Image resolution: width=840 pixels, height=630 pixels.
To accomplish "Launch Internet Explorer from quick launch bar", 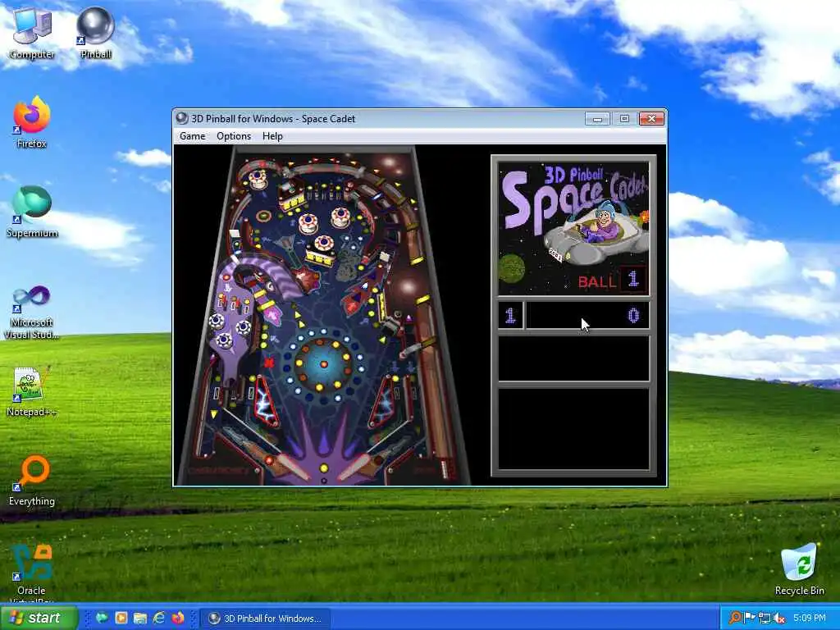I will coord(159,618).
